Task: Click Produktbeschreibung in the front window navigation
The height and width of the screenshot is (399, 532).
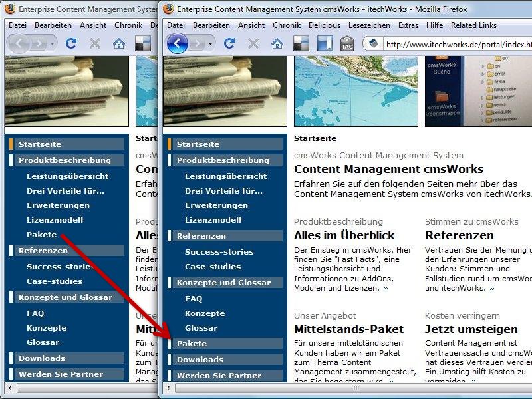Action: click(x=225, y=160)
